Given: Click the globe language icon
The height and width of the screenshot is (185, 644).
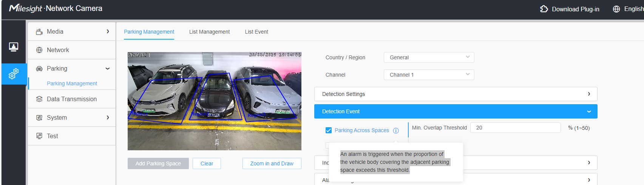Looking at the screenshot, I should coord(616,9).
